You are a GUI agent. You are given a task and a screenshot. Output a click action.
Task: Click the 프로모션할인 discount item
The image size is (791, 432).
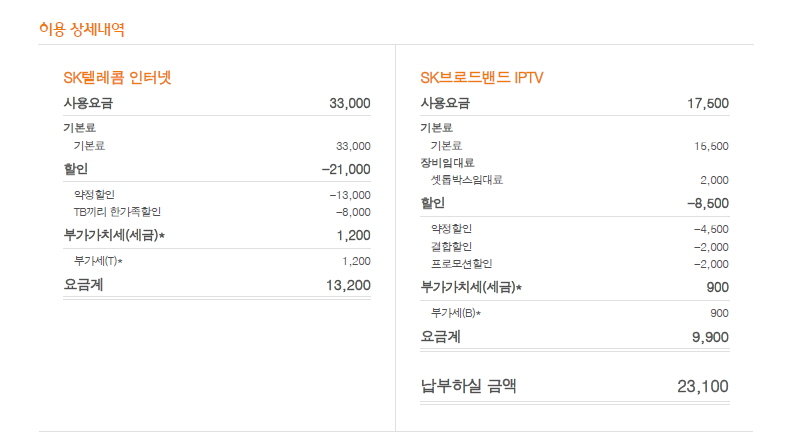461,264
